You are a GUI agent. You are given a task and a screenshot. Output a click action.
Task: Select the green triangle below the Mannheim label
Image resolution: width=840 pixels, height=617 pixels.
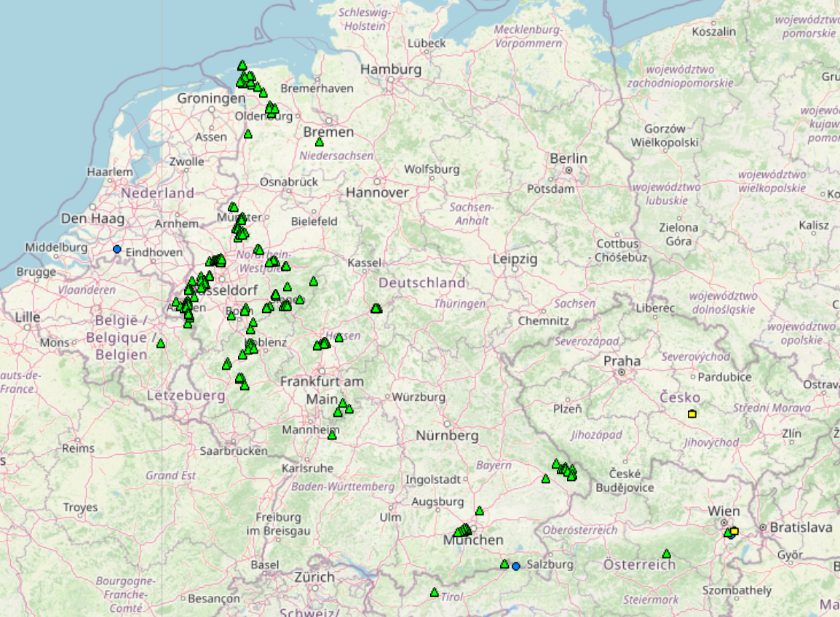(332, 435)
